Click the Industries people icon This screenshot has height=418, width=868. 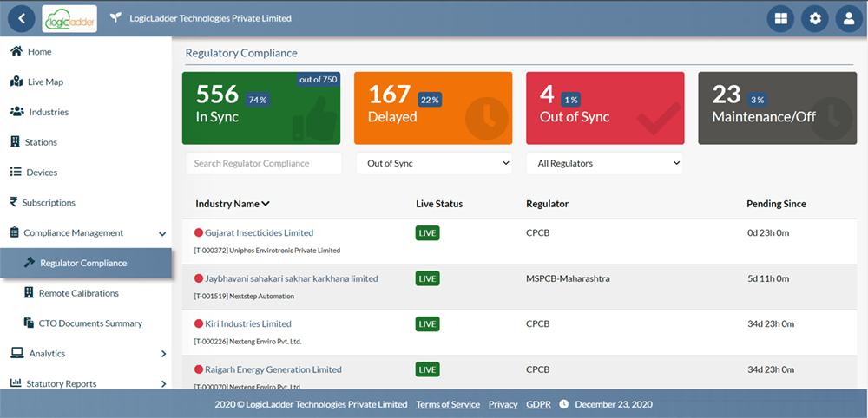(x=17, y=112)
